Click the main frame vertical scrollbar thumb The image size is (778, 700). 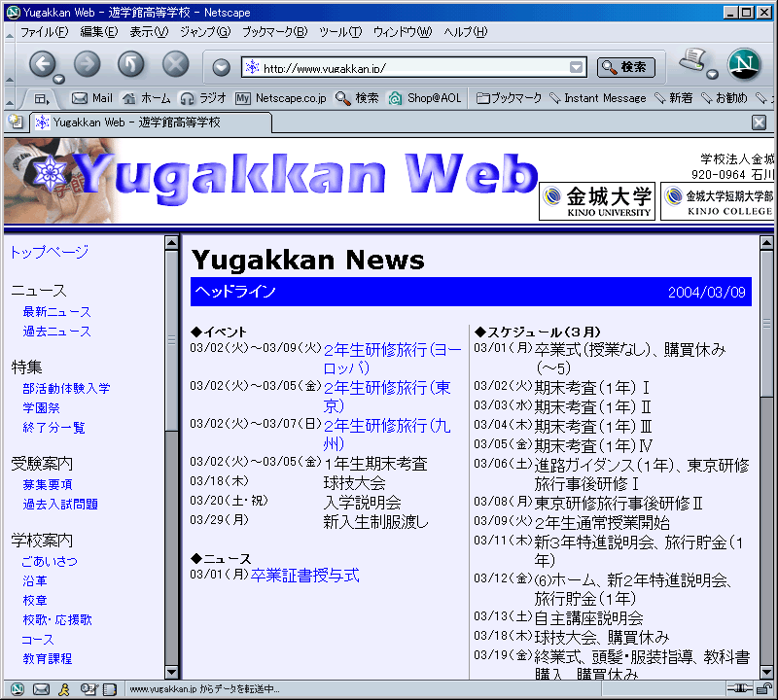point(766,323)
